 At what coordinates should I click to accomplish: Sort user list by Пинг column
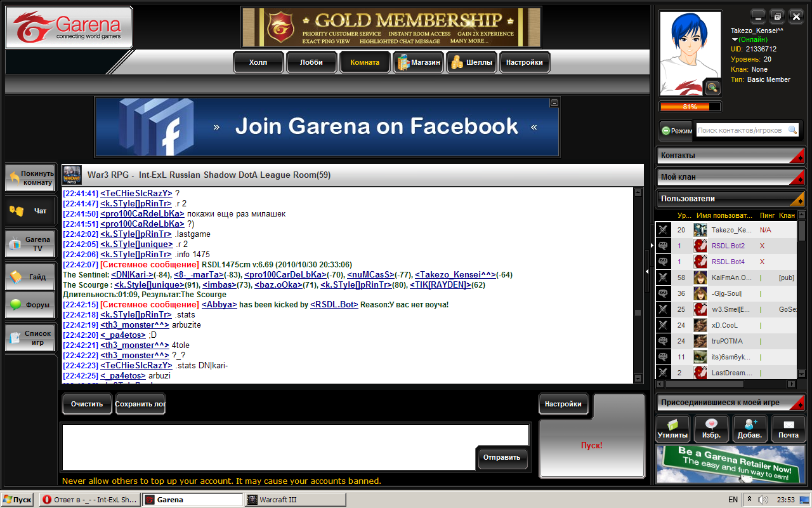[x=767, y=216]
